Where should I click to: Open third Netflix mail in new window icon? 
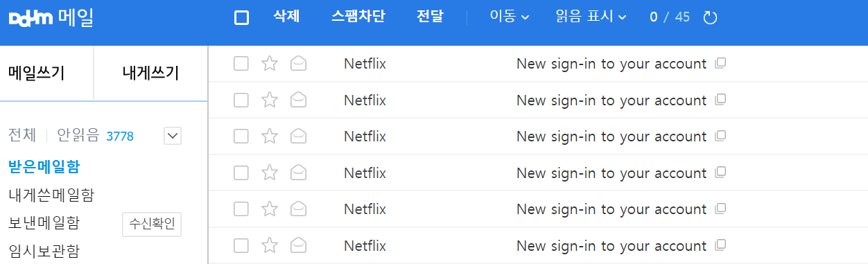click(720, 136)
